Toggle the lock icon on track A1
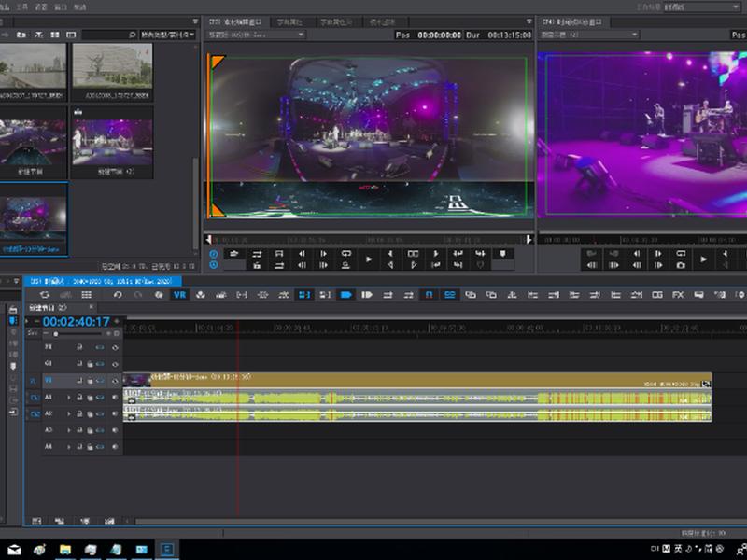Image resolution: width=747 pixels, height=560 pixels. click(90, 398)
